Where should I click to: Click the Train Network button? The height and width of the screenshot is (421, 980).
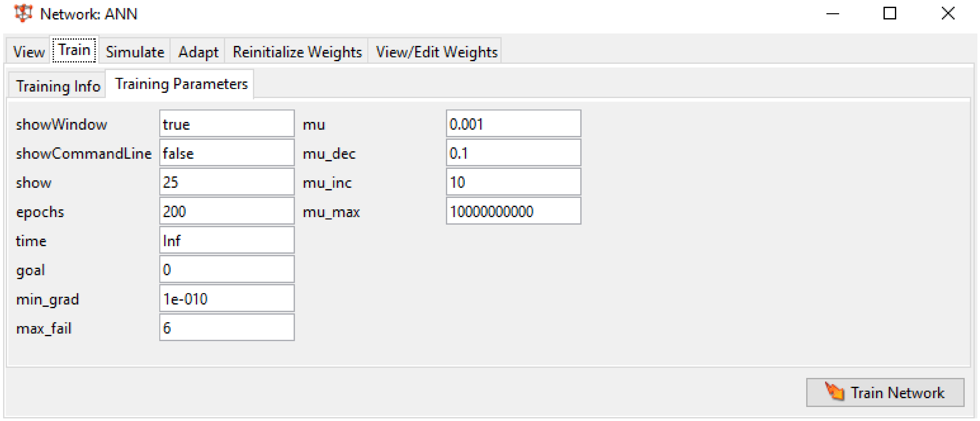point(885,392)
